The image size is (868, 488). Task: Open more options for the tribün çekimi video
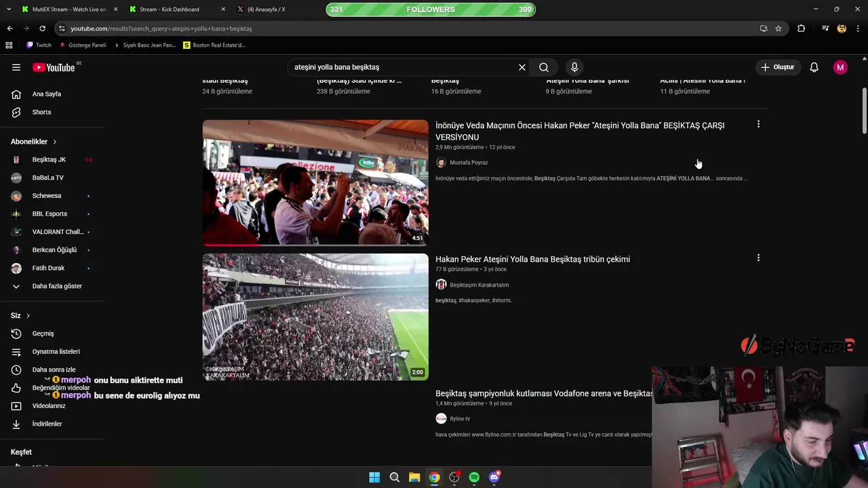pyautogui.click(x=758, y=258)
